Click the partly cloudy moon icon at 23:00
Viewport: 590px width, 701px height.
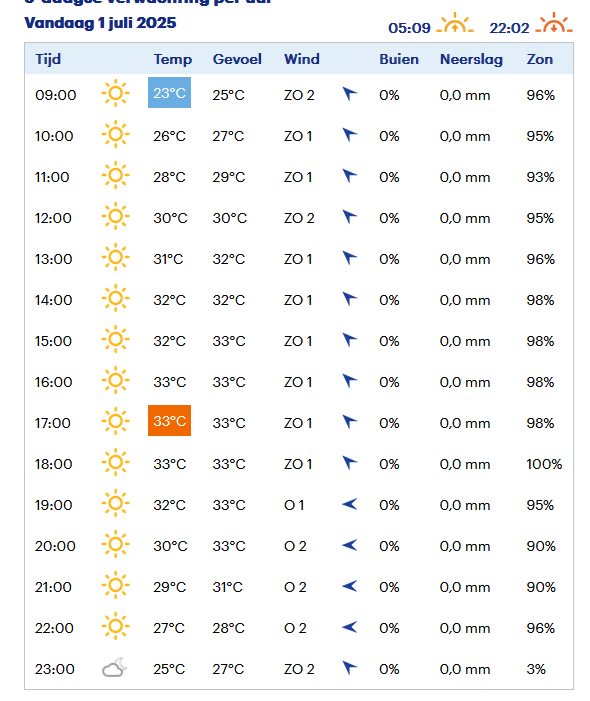click(114, 667)
